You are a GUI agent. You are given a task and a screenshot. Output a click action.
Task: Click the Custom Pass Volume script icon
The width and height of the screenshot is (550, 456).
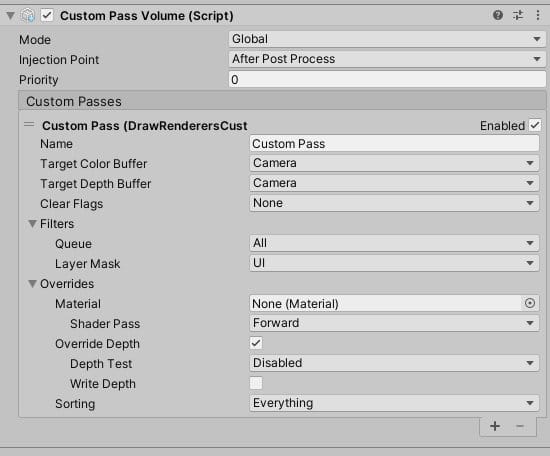pyautogui.click(x=28, y=16)
